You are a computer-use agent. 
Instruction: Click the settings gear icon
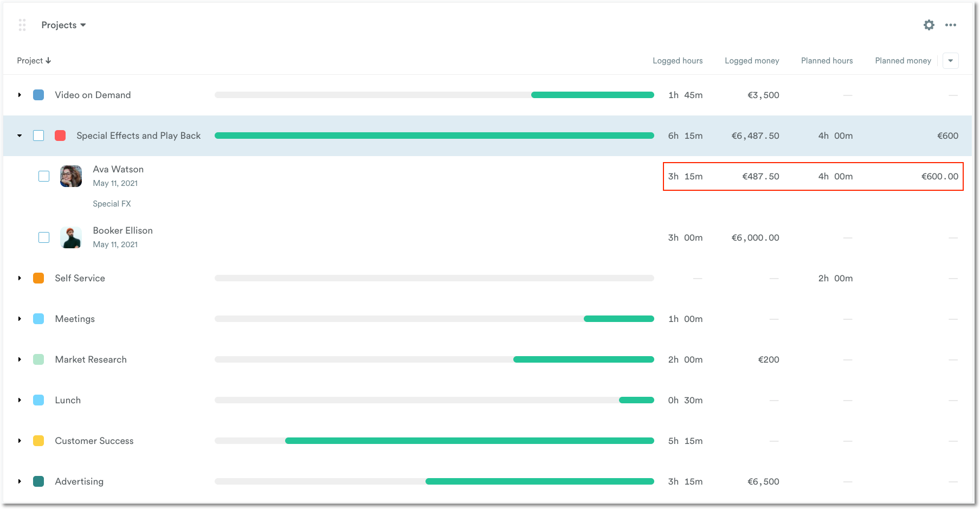coord(929,25)
